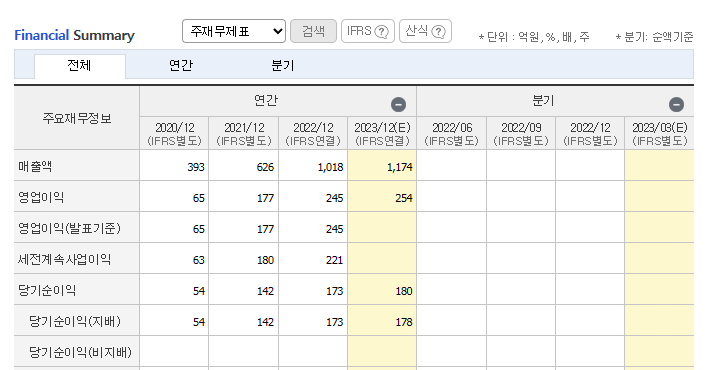Viewport: 707px width, 370px height.
Task: Select the 2020/12 column header
Action: point(174,134)
